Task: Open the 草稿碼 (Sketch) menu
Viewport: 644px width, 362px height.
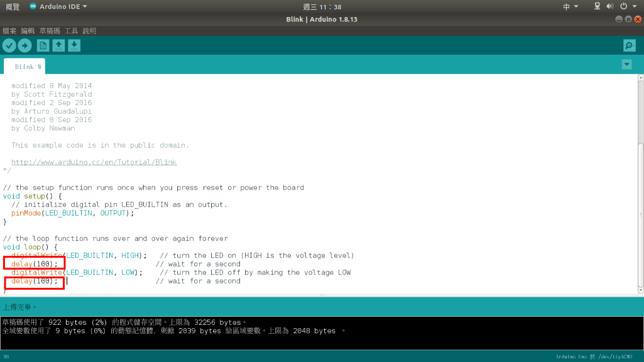Action: tap(50, 31)
